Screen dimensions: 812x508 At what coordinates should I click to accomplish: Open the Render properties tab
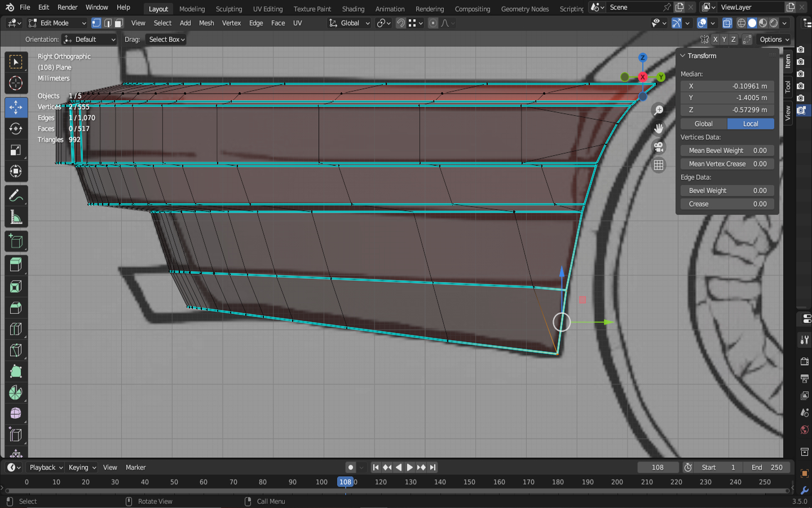pos(805,361)
